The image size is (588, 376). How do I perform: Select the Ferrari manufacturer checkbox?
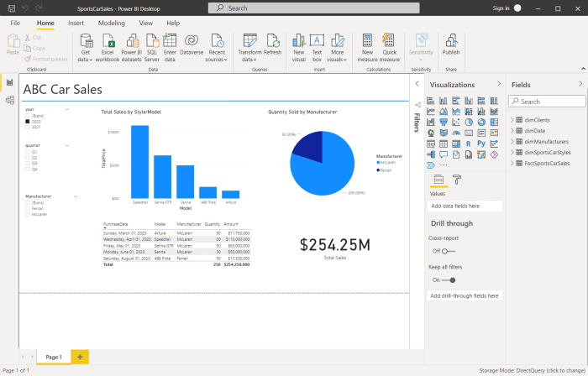28,209
